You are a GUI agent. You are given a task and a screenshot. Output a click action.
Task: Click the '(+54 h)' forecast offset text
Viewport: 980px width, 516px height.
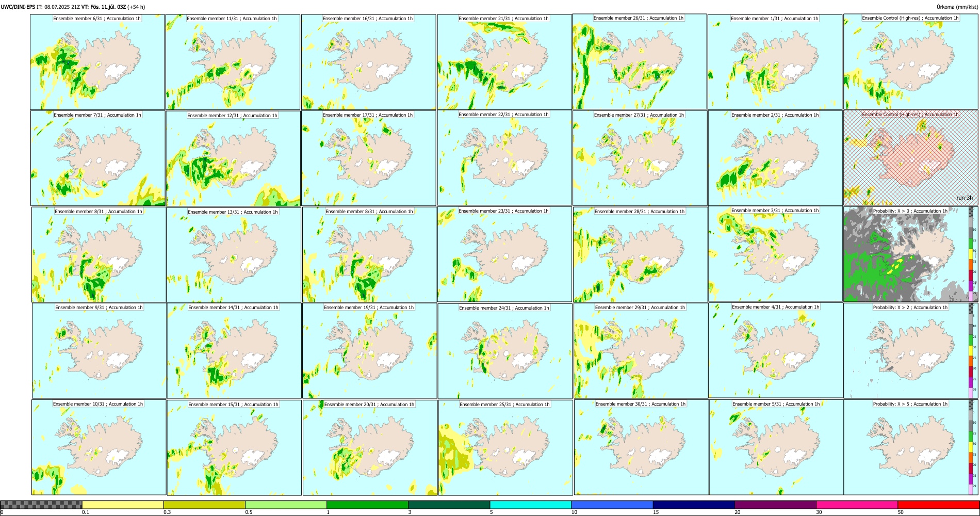point(136,7)
